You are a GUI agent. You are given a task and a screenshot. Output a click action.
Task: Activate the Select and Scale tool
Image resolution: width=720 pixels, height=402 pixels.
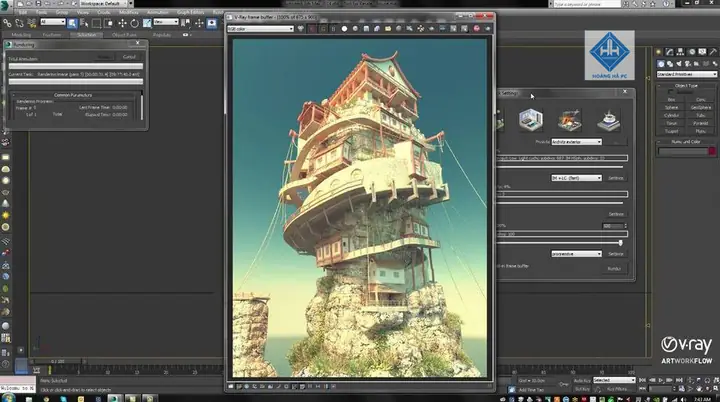(x=146, y=23)
